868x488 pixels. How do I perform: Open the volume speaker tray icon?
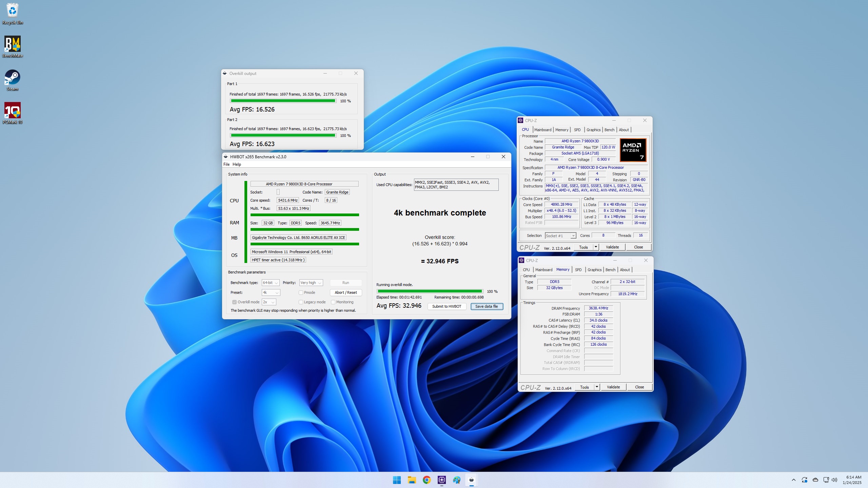[x=834, y=480]
